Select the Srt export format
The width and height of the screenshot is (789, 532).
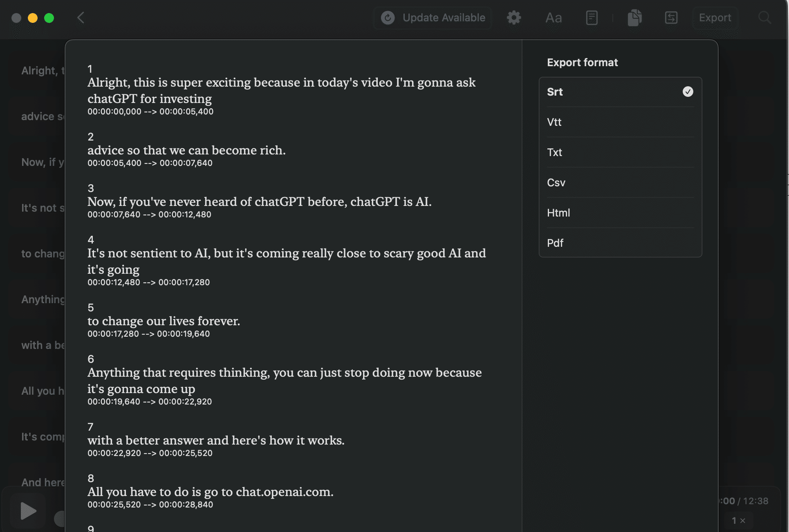[620, 92]
